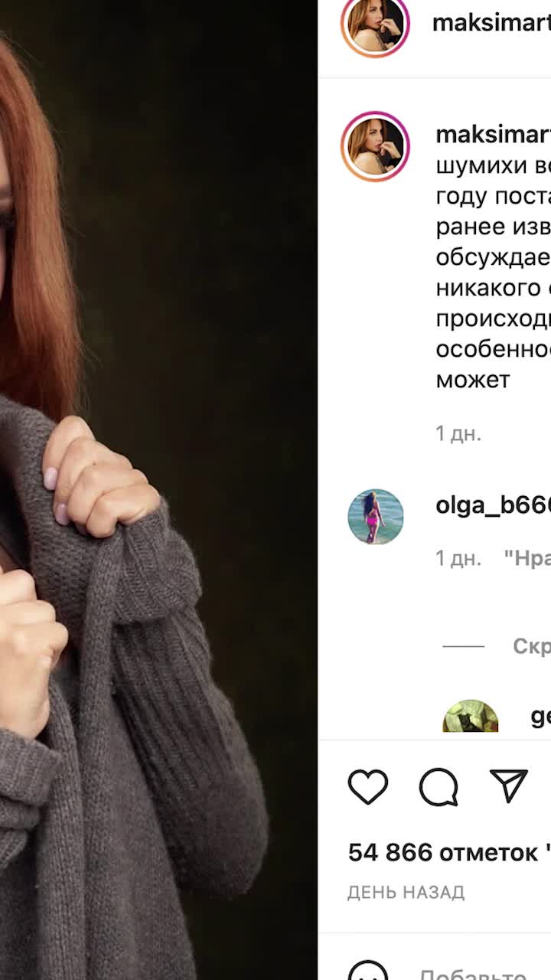Click maksimart avatar next to caption

pyautogui.click(x=375, y=146)
